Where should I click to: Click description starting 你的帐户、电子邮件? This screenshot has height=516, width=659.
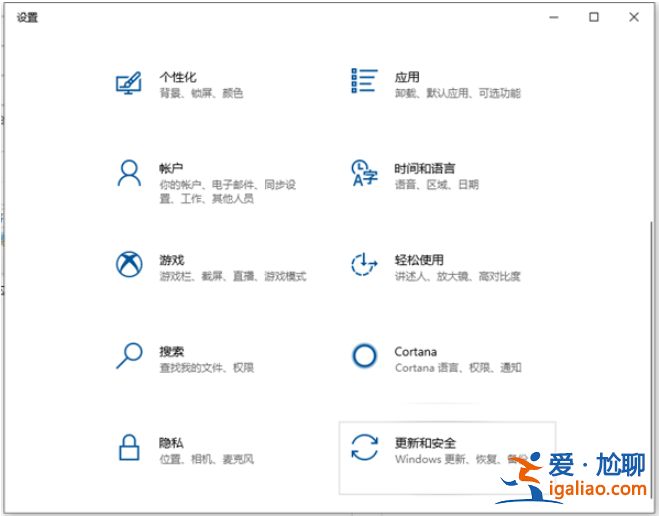pos(227,192)
